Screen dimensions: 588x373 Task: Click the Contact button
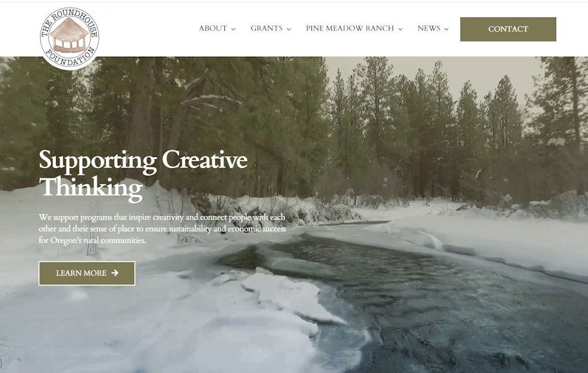tap(508, 29)
